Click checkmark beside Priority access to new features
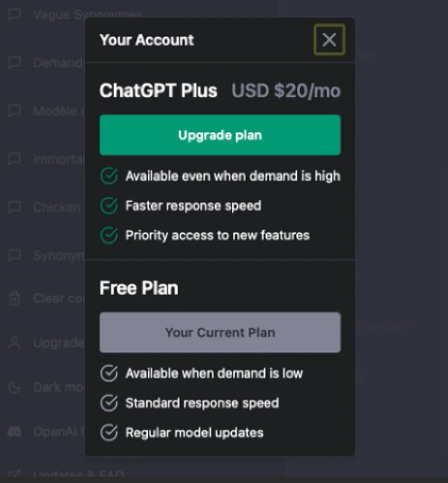This screenshot has width=448, height=483. coord(109,235)
